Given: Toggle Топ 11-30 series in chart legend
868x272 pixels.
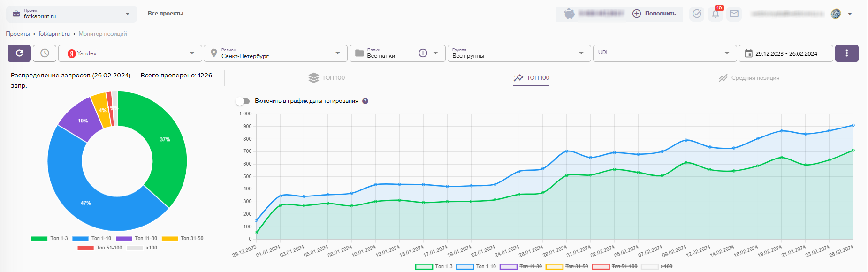Looking at the screenshot, I should (x=521, y=266).
